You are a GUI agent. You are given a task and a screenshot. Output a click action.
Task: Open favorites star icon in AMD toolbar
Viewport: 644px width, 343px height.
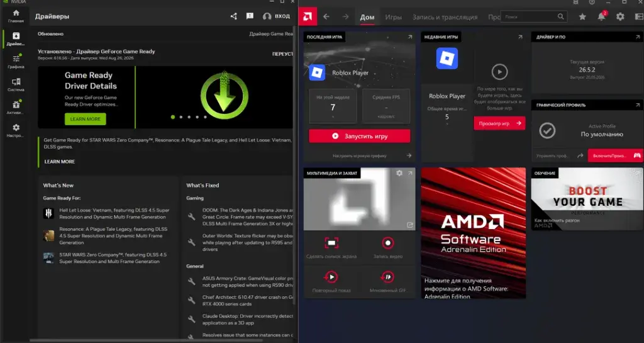coord(582,17)
